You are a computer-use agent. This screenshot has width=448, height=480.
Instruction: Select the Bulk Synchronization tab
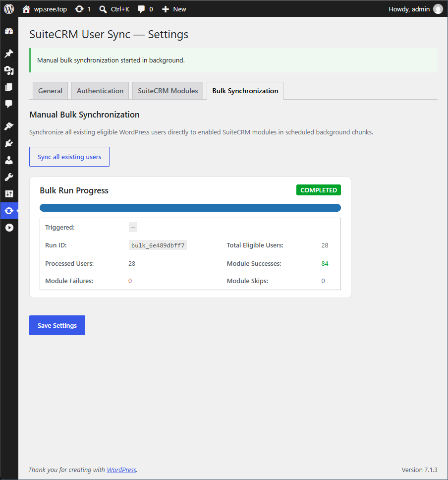coord(245,91)
